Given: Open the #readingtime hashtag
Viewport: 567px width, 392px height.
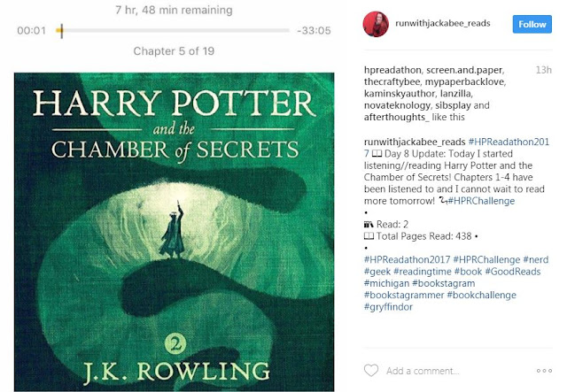Looking at the screenshot, I should (x=423, y=272).
